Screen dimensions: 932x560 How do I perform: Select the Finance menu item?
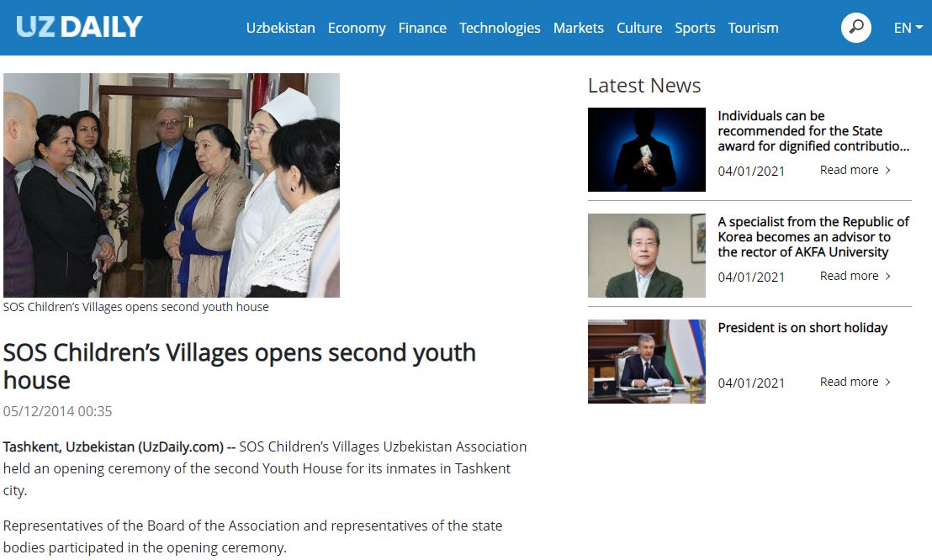click(x=422, y=28)
